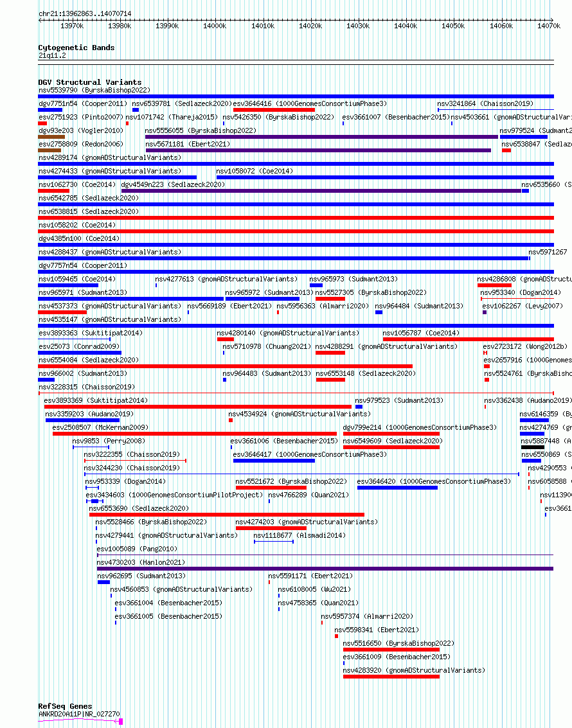Click nsv1062730 (Coe2014) variant label
This screenshot has width=572, height=728.
click(77, 184)
